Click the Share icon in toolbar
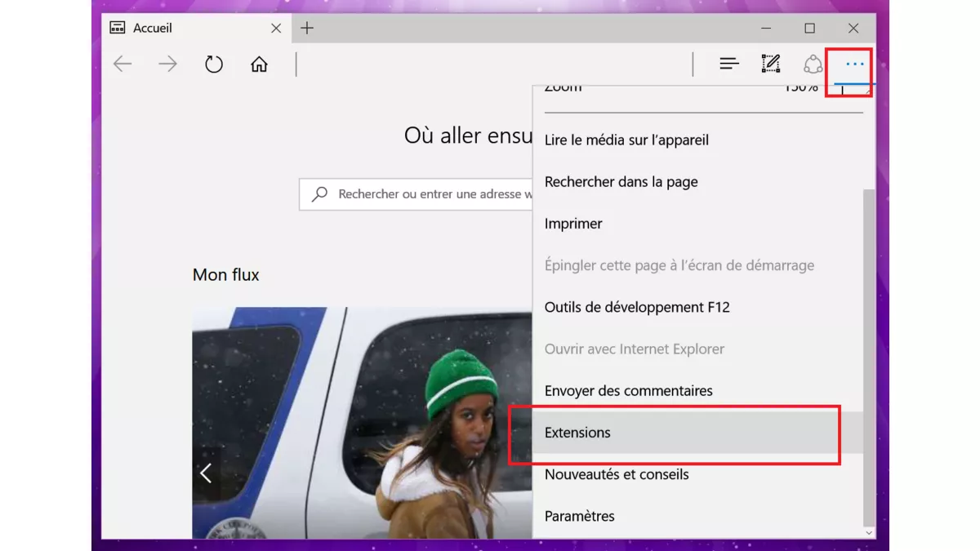 (x=813, y=64)
